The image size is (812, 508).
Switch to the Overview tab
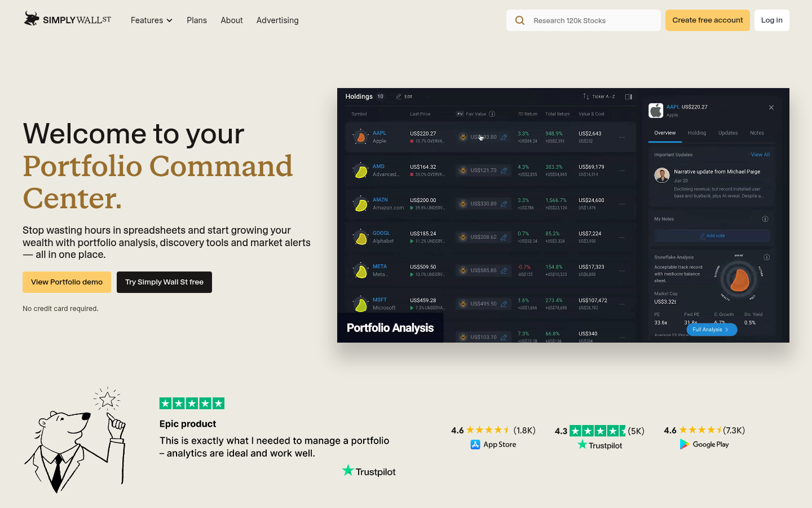point(665,133)
